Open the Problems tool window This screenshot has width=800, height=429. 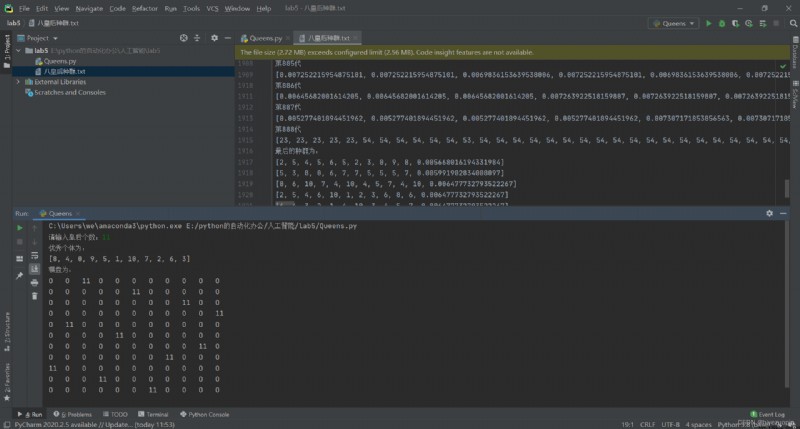click(x=72, y=414)
